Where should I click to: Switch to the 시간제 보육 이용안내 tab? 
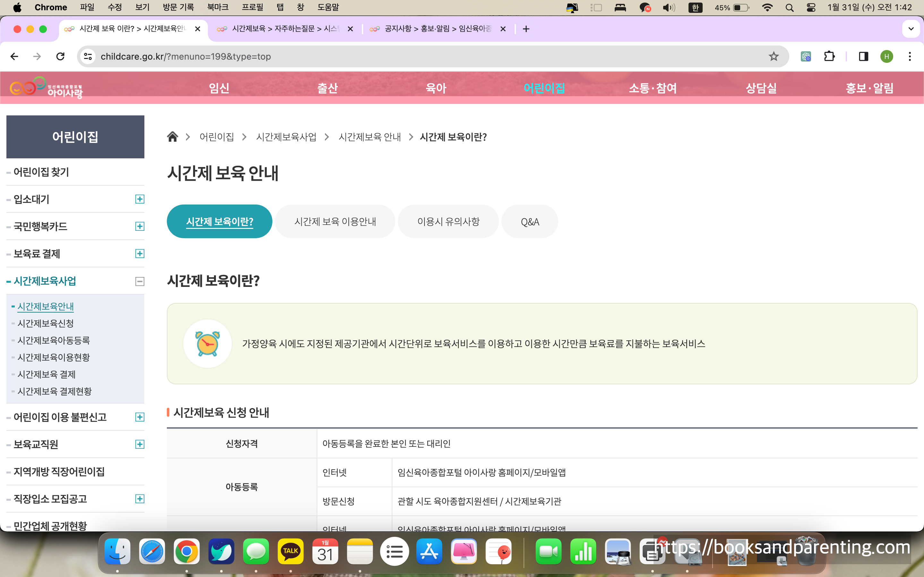335,222
